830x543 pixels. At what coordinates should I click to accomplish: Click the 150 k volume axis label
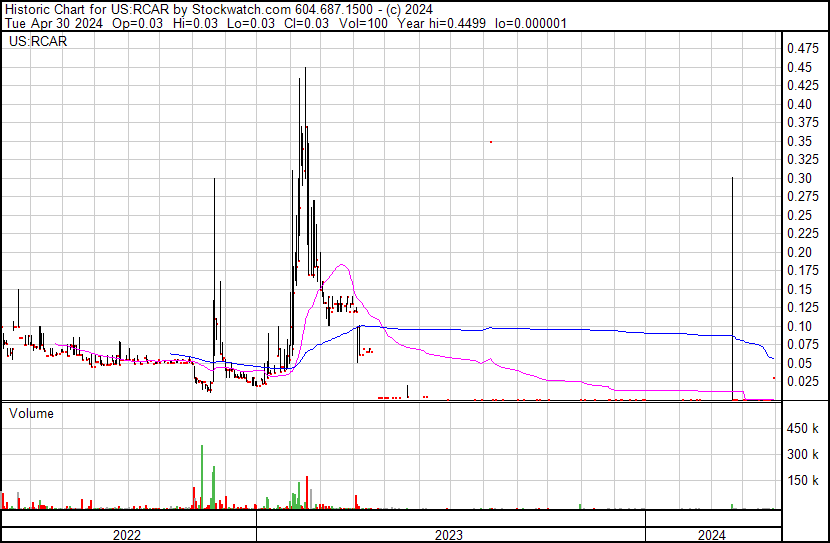(x=802, y=481)
